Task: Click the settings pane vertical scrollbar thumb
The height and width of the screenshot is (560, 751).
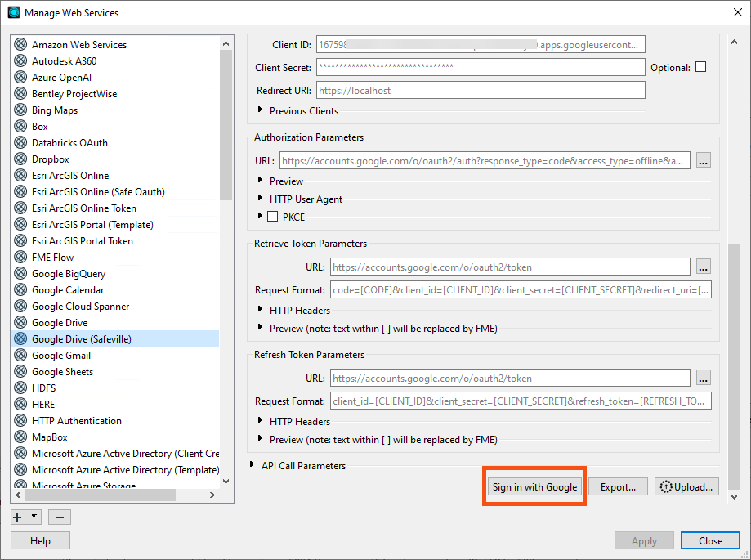Action: pyautogui.click(x=734, y=366)
